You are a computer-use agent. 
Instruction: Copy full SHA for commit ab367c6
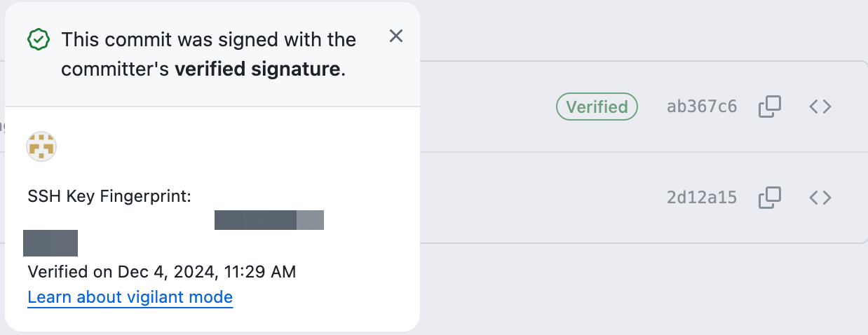click(x=769, y=107)
